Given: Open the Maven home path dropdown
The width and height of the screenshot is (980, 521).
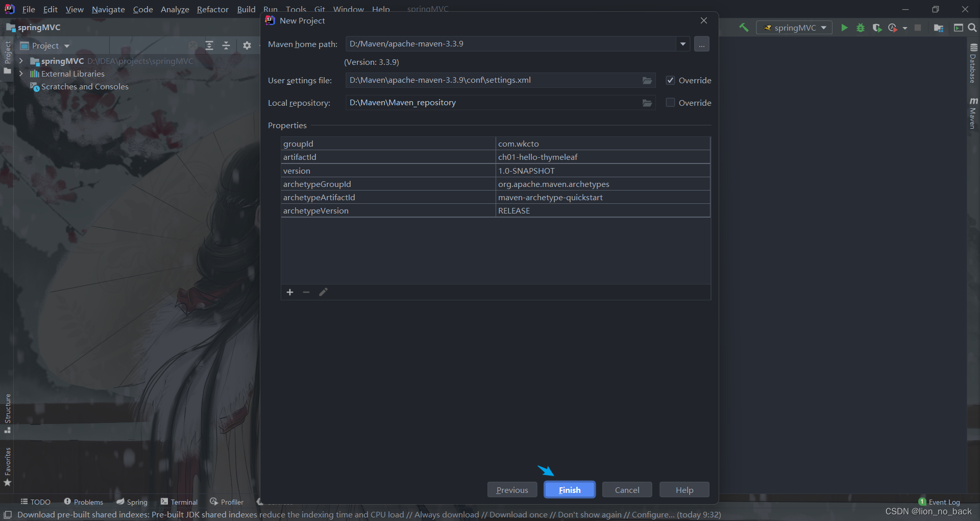Looking at the screenshot, I should [683, 44].
